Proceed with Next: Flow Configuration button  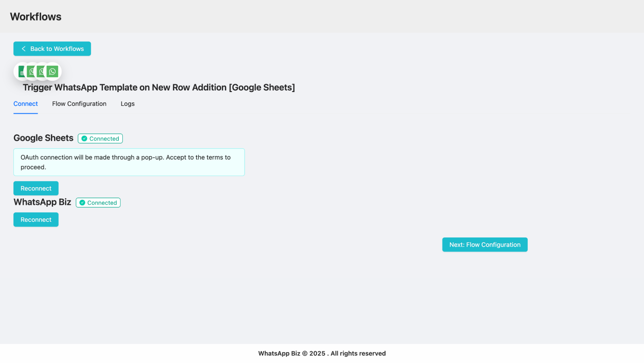click(x=485, y=245)
